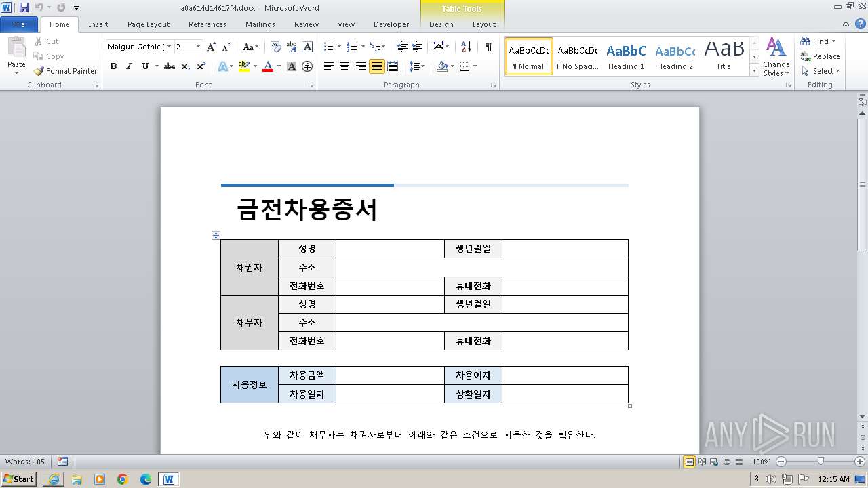Click the Undo icon in Quick Access toolbar
The image size is (868, 488).
coord(39,7)
